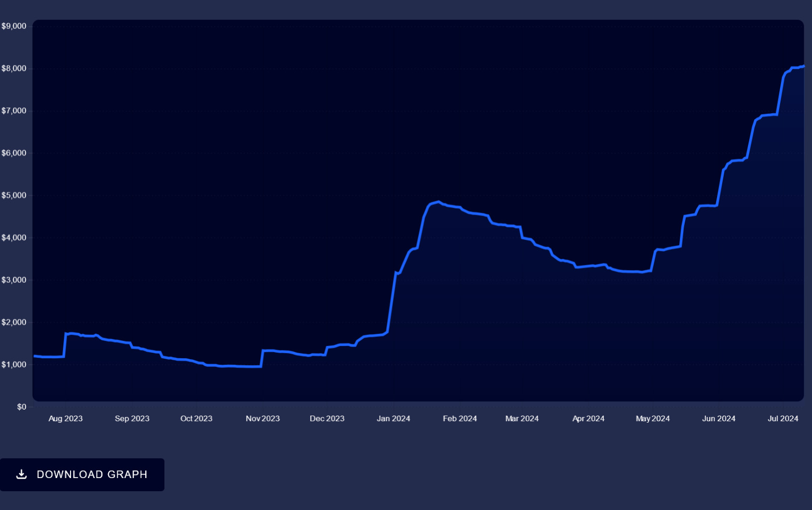The width and height of the screenshot is (812, 510).
Task: Click the Dec 2023 axis label
Action: 327,419
